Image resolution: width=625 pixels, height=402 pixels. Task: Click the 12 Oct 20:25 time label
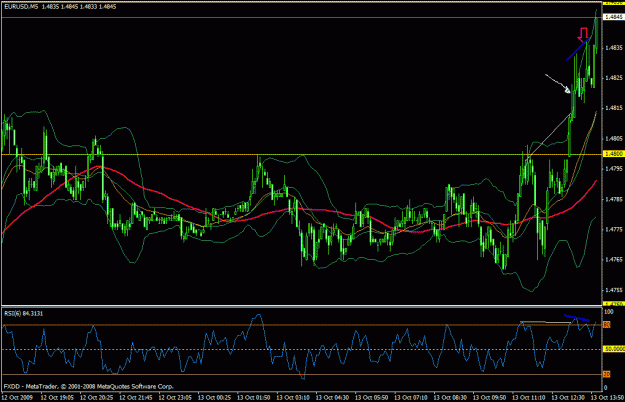coord(96,398)
